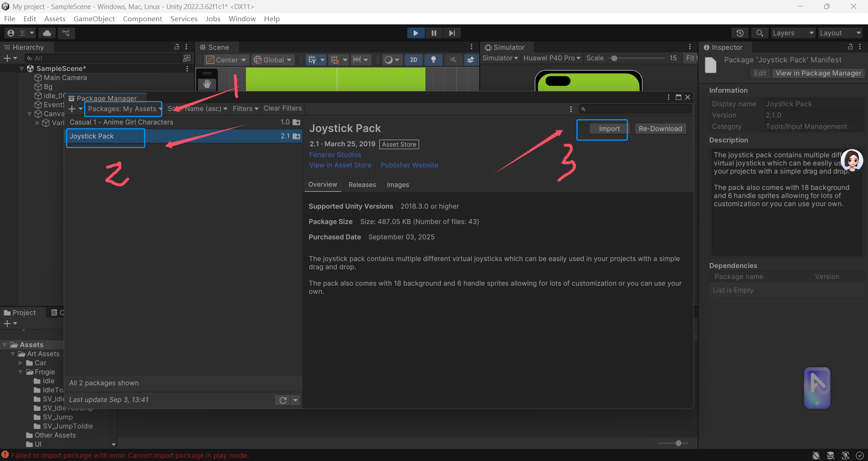Click the Step forward button
The width and height of the screenshot is (868, 461).
[x=452, y=33]
